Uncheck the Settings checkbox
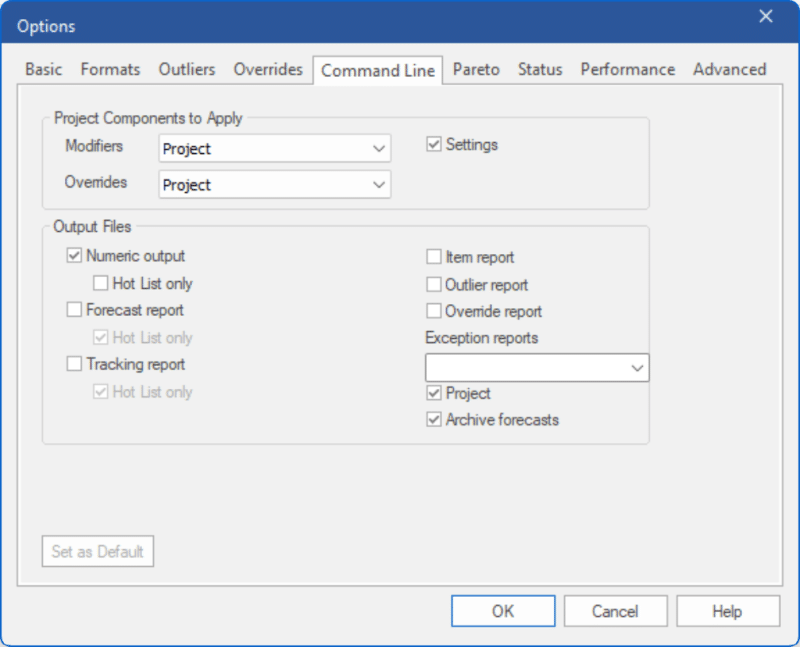This screenshot has height=647, width=800. (433, 143)
